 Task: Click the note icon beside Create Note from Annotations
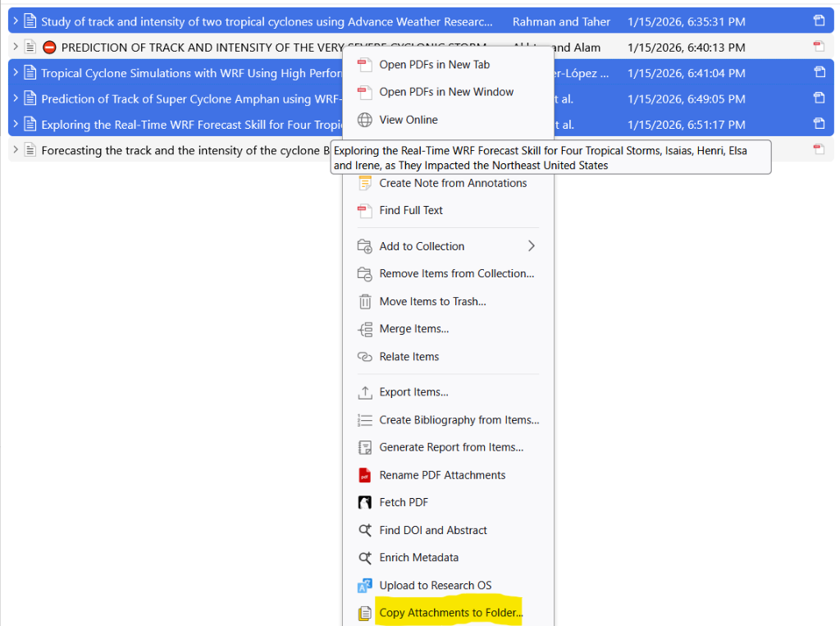365,183
